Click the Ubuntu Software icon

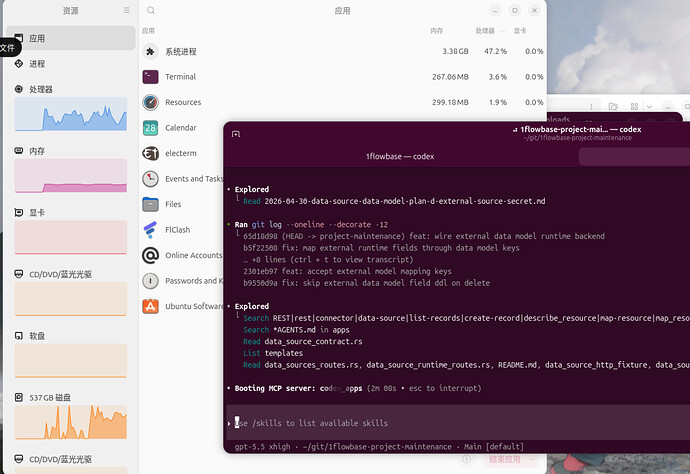click(x=150, y=306)
